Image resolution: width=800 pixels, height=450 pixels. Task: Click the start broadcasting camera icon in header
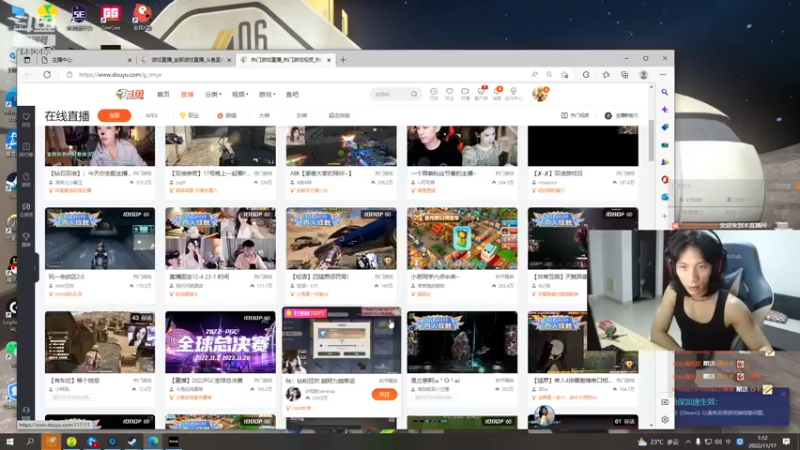tap(465, 93)
